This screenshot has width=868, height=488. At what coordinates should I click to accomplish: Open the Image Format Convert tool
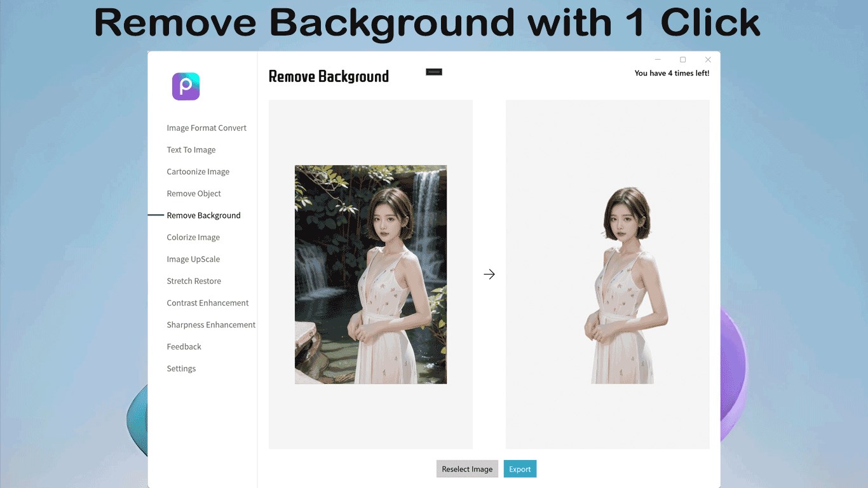coord(207,128)
